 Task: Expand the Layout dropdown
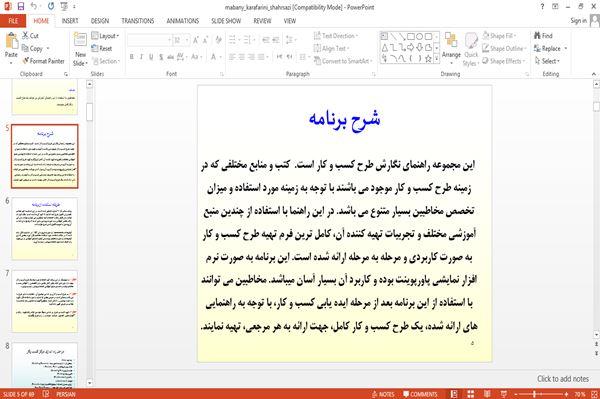[105, 36]
